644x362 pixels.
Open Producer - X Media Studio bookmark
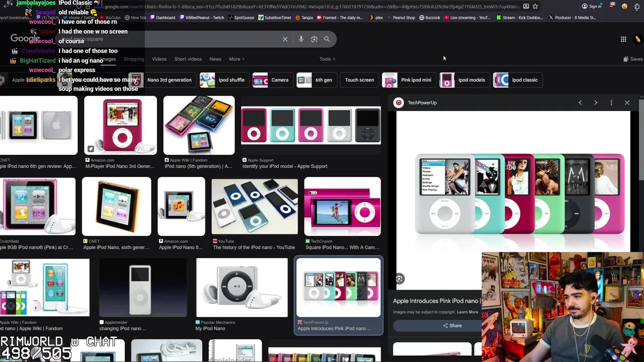[573, 18]
